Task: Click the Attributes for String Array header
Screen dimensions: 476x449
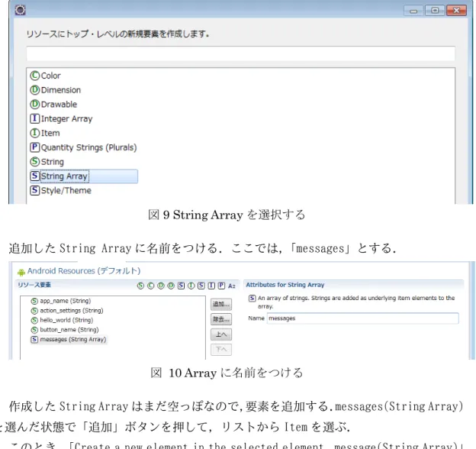Action: (x=285, y=285)
